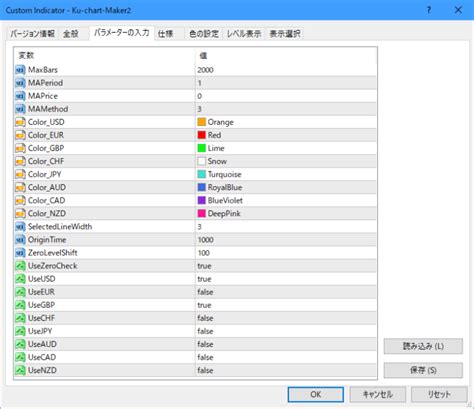Click the MAMethod parameter type icon
The image size is (474, 409).
tap(20, 109)
